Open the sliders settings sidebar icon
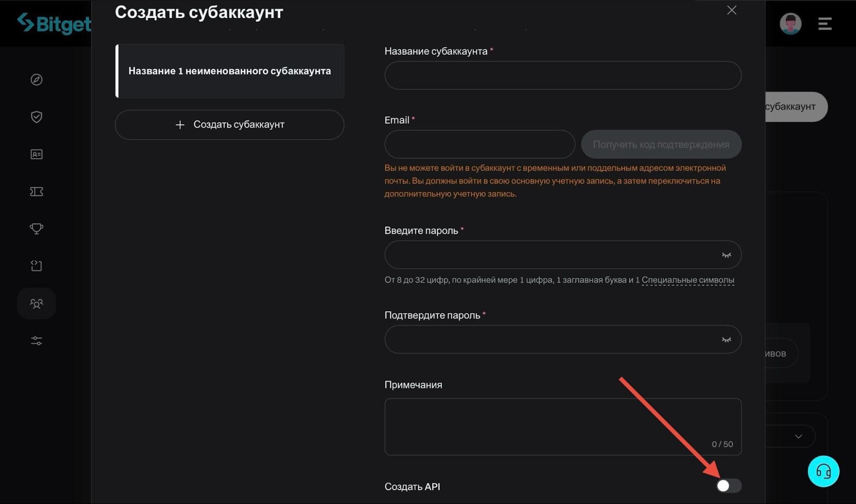 coord(36,341)
